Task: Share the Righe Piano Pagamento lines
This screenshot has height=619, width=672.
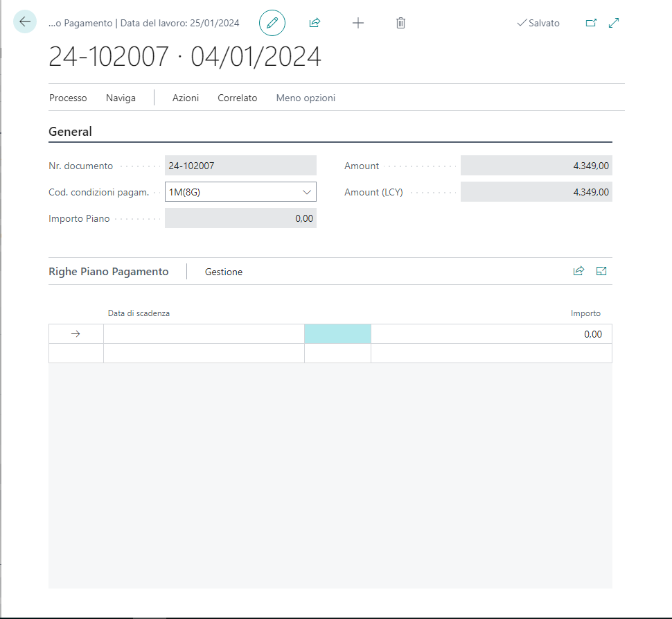Action: pyautogui.click(x=578, y=271)
